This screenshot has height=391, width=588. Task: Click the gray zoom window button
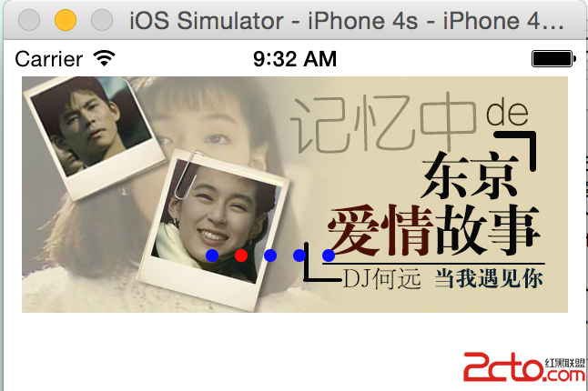click(102, 20)
